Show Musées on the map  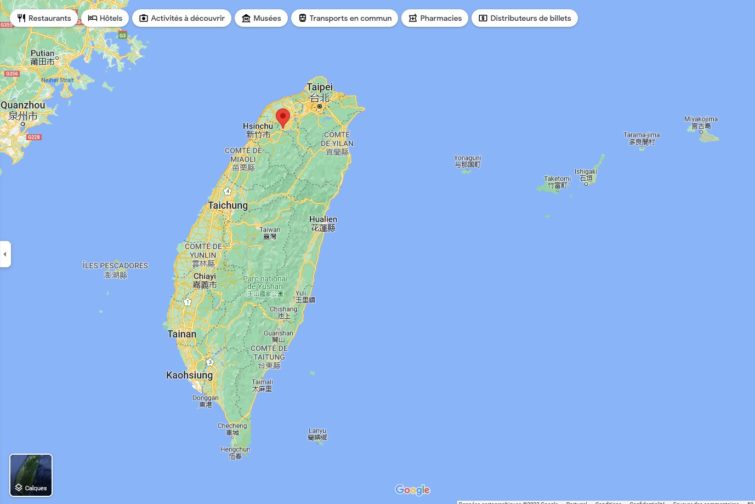pos(261,18)
